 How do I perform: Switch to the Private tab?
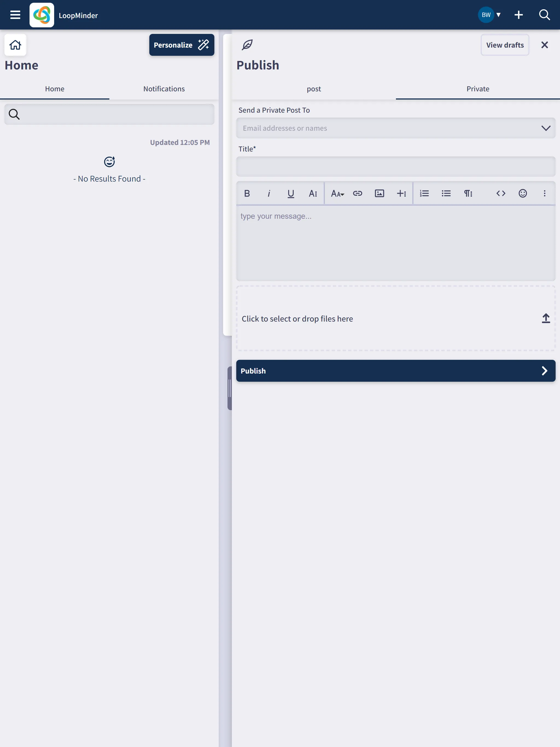click(478, 88)
